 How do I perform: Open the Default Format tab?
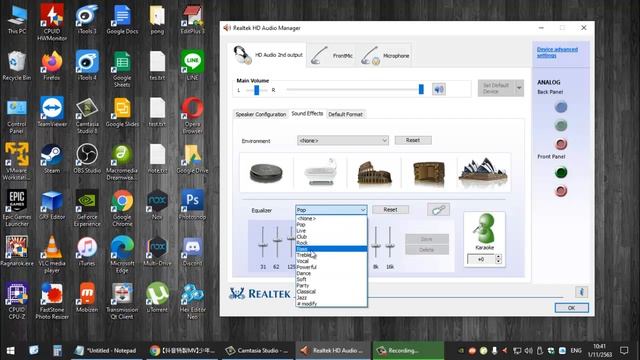point(345,114)
